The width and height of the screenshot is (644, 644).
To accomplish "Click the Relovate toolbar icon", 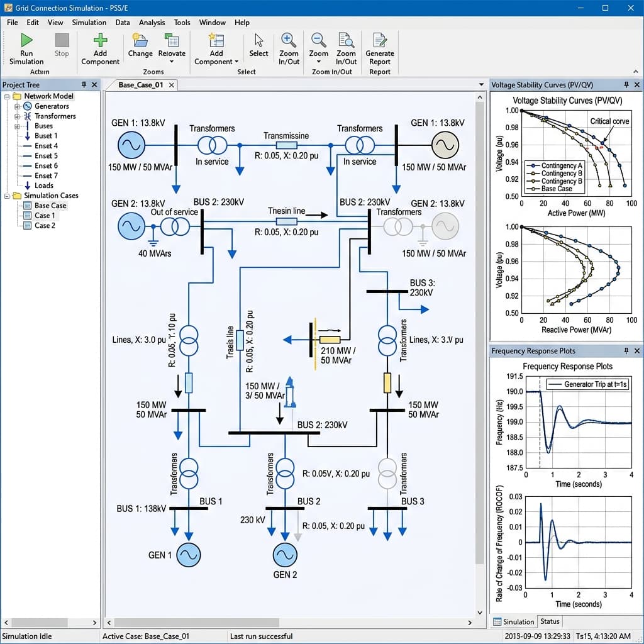I will [172, 40].
